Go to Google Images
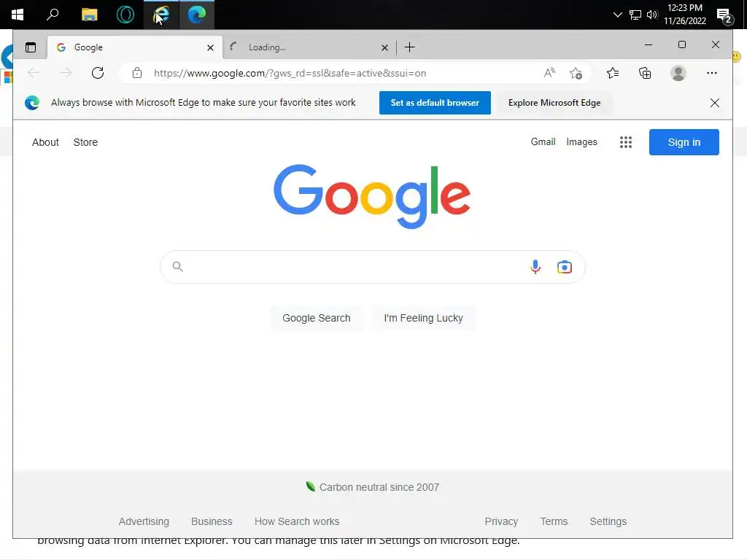Viewport: 747px width, 560px height. 581,142
